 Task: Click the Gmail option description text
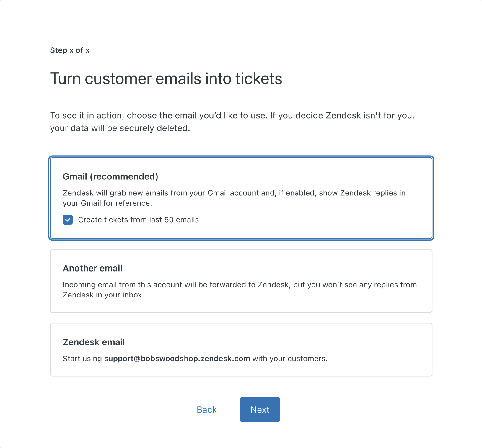coord(234,198)
